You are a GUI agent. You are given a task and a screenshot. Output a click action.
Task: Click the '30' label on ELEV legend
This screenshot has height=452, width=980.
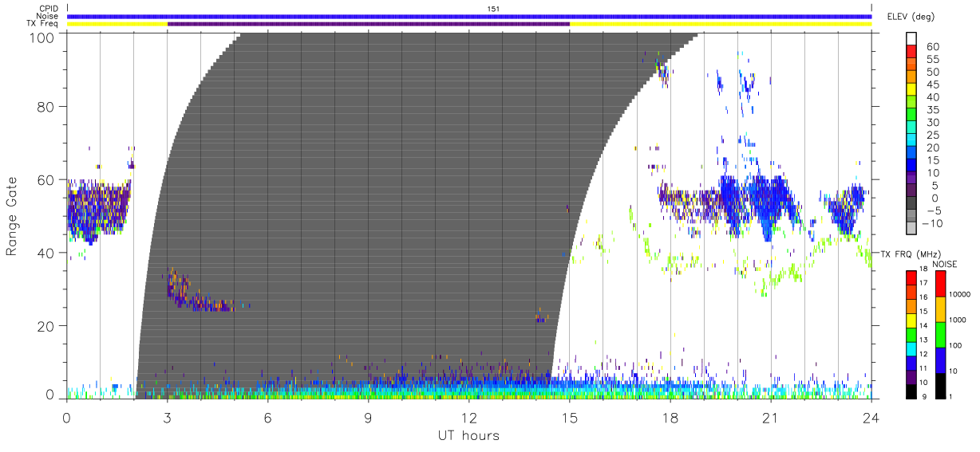[933, 123]
